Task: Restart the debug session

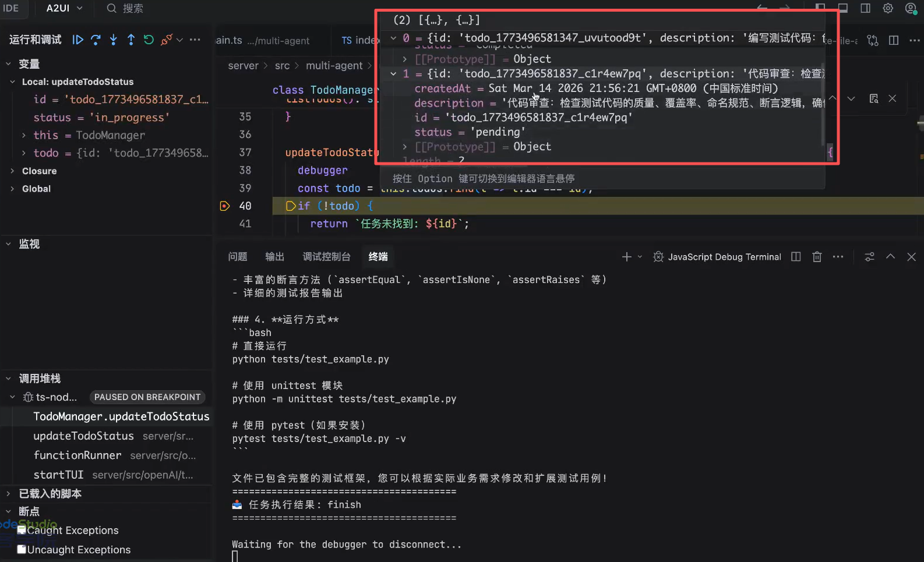Action: [x=149, y=40]
